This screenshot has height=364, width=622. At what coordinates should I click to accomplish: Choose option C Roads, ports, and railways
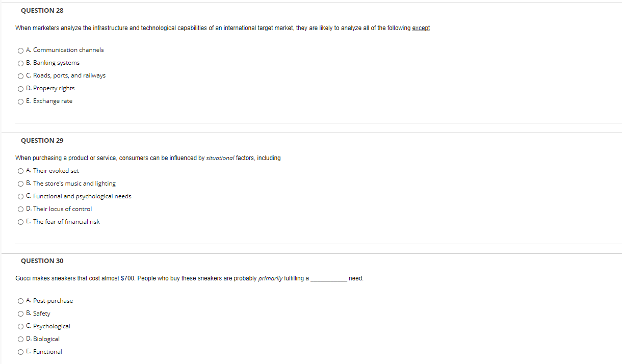coord(20,75)
